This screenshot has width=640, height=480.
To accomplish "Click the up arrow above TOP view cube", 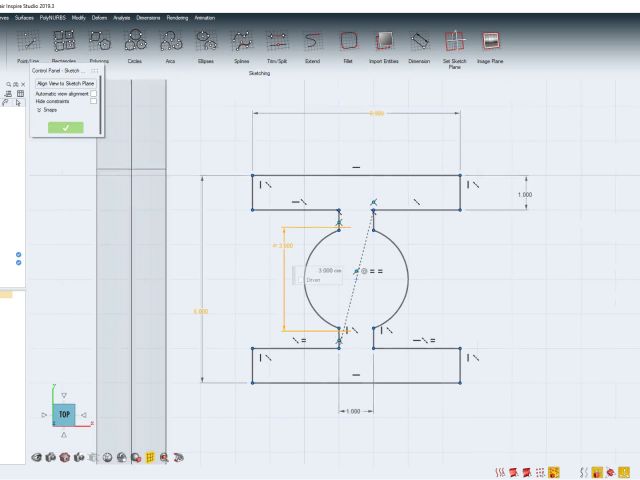I will click(x=64, y=397).
